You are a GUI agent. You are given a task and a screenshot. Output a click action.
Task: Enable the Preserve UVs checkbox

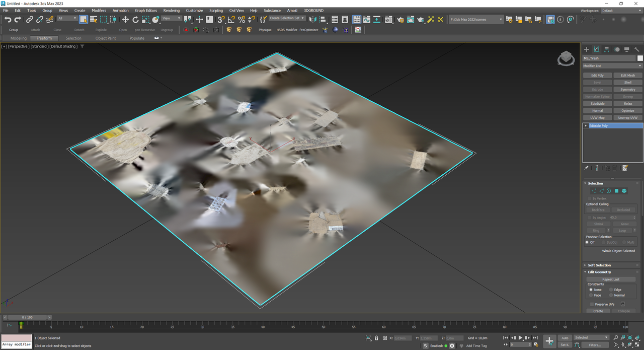tap(592, 304)
